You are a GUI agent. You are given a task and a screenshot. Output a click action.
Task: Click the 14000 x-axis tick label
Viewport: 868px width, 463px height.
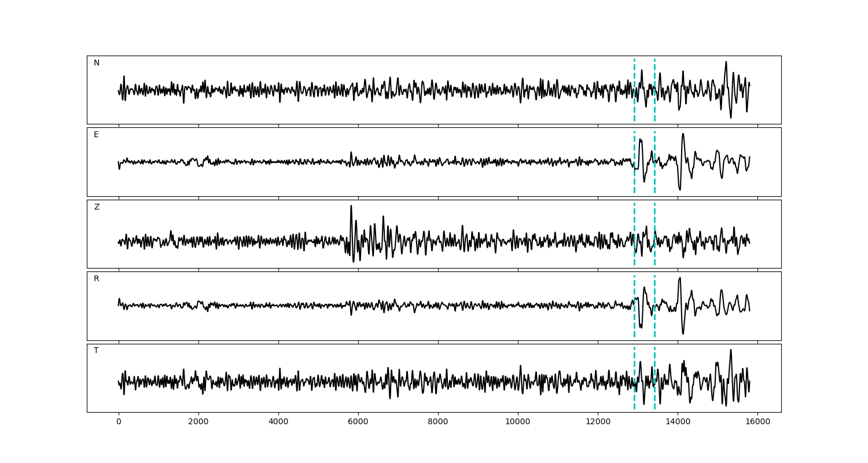(x=677, y=422)
